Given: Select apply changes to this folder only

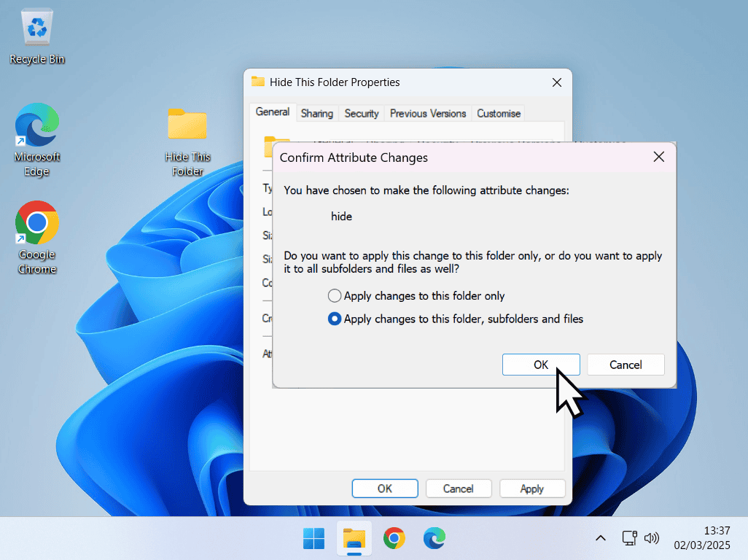Looking at the screenshot, I should click(335, 295).
